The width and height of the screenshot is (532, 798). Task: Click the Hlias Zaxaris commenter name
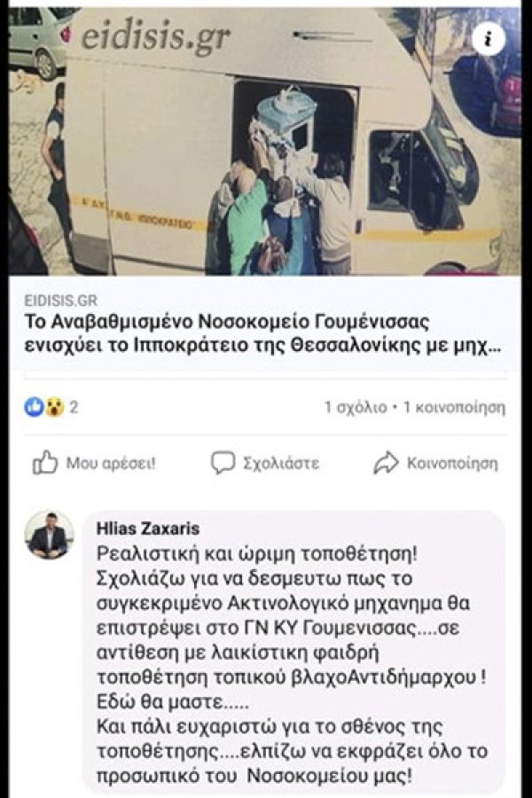pyautogui.click(x=148, y=528)
